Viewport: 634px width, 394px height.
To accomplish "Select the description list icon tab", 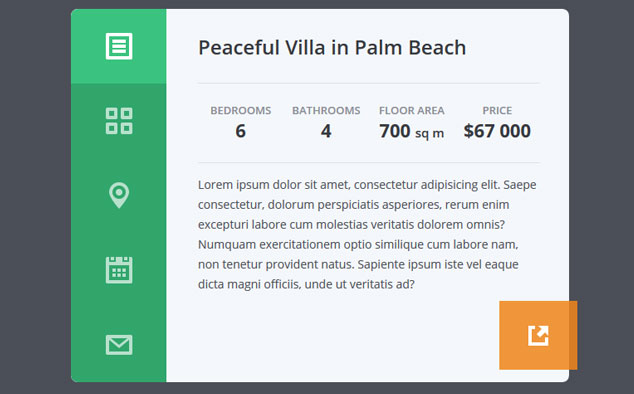I will click(x=119, y=46).
